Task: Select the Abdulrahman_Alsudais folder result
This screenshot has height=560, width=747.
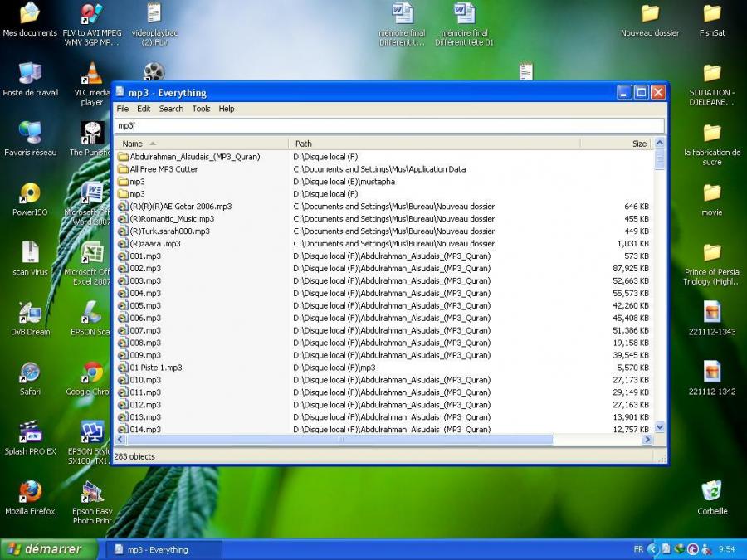Action: 194,157
